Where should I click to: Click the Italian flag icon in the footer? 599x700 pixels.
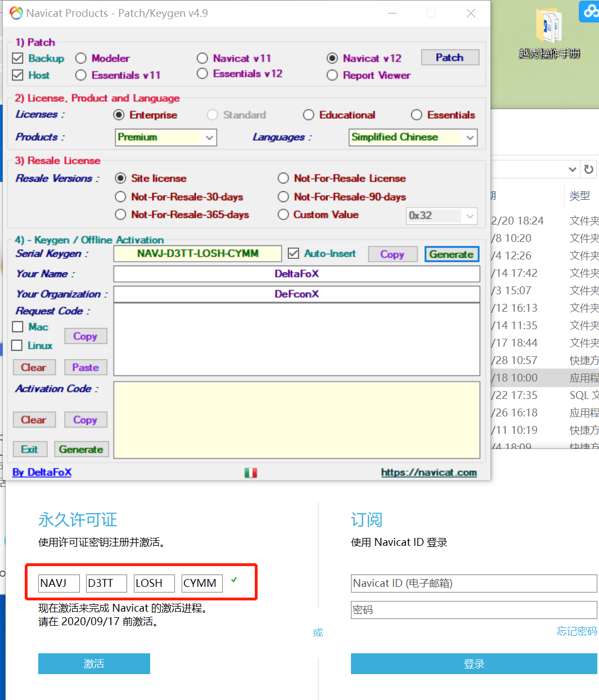tap(251, 473)
